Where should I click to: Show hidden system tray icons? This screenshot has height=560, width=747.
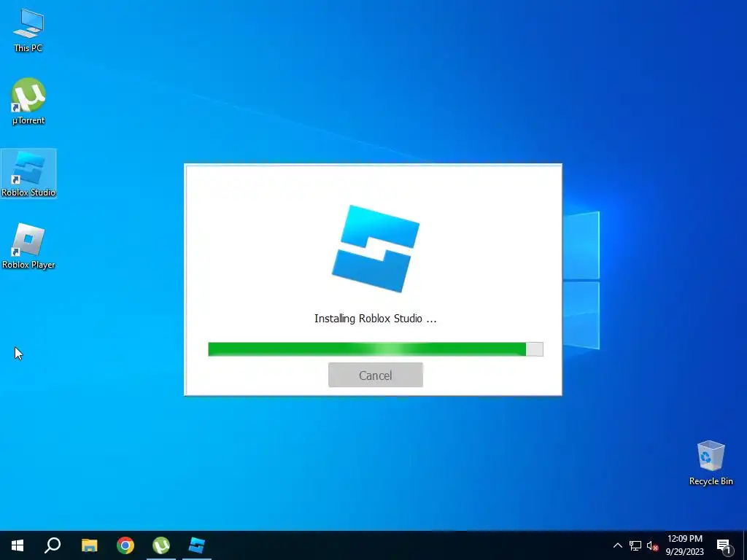(617, 545)
